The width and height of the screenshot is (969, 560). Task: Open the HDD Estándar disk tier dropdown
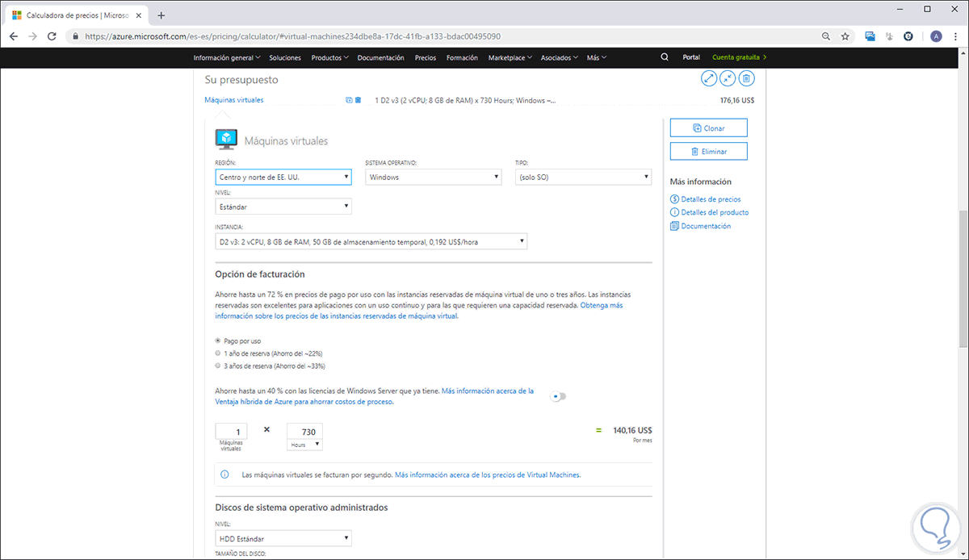(x=283, y=538)
